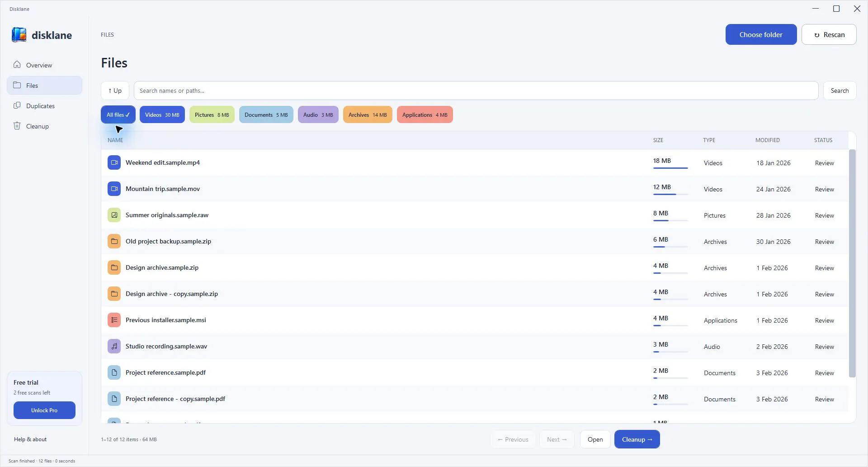Click installer icon of Previous installer.sample.msi

coord(114,320)
